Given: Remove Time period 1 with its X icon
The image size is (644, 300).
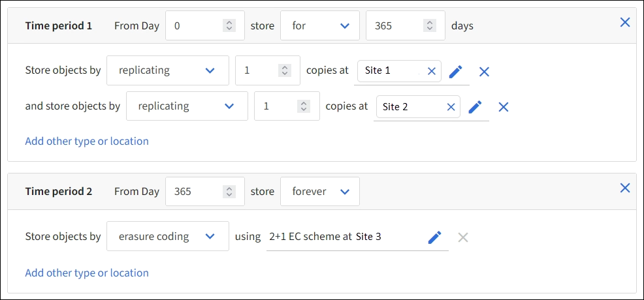Looking at the screenshot, I should (x=624, y=22).
